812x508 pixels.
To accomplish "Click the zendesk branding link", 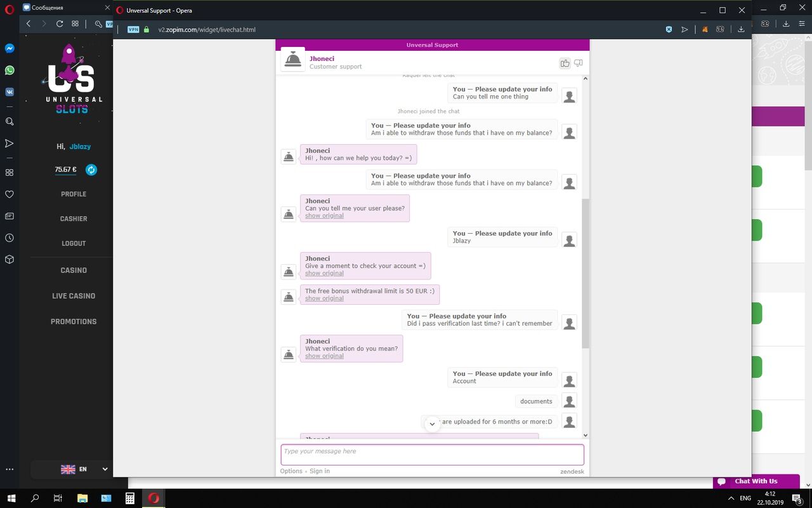I will coord(572,472).
